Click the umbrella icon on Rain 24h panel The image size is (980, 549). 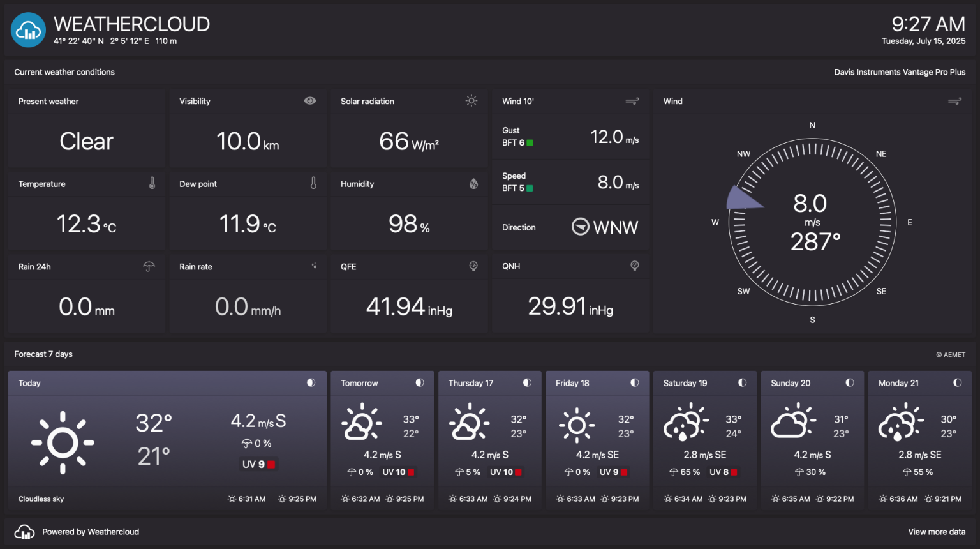pos(149,266)
